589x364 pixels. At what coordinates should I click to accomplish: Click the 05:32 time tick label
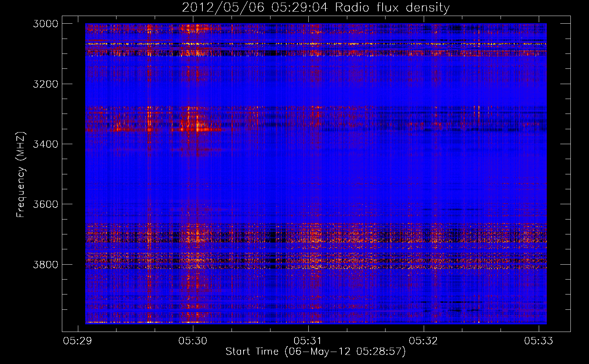pos(423,341)
